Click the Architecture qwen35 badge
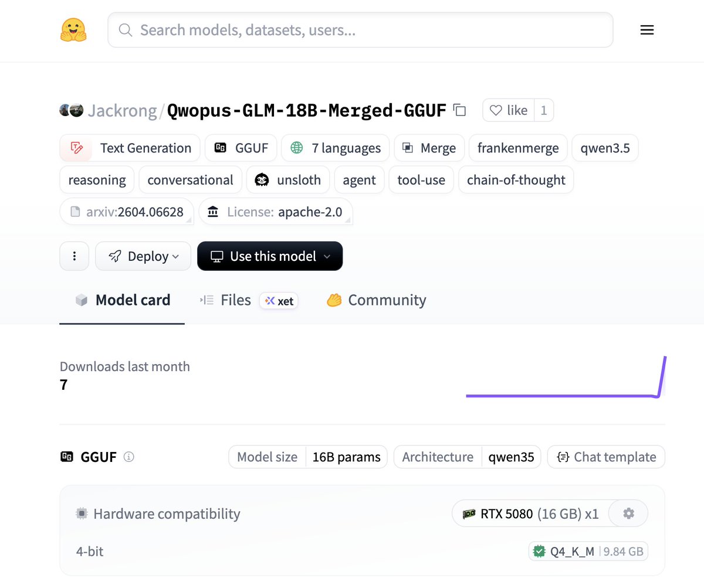This screenshot has height=588, width=704. coord(468,457)
